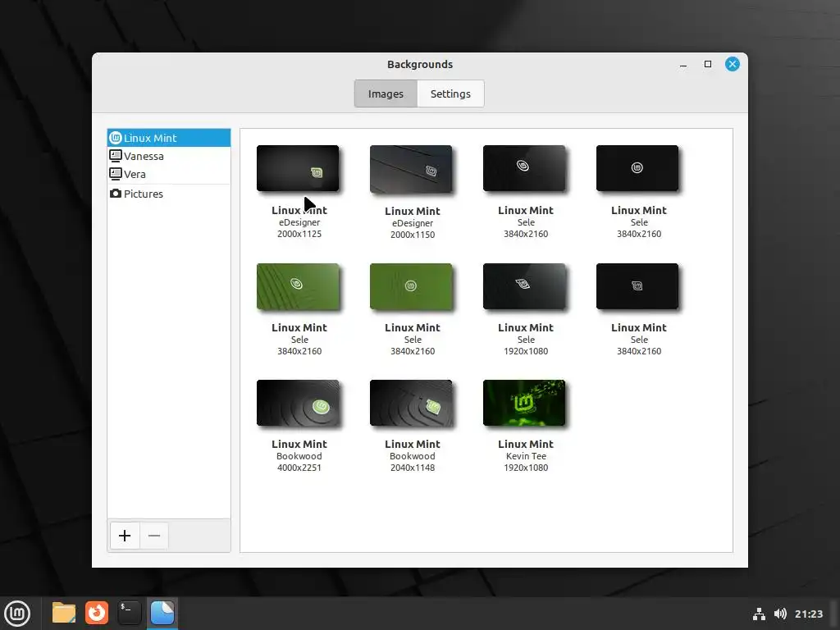Remove folder with the minus button
The image size is (840, 630).
pos(154,536)
